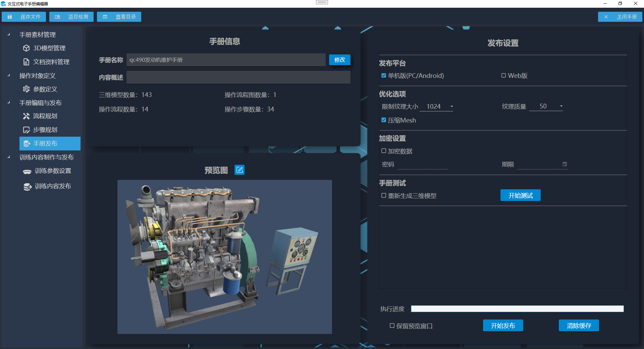Open the calendar icon for 期限
644x349 pixels.
click(565, 164)
